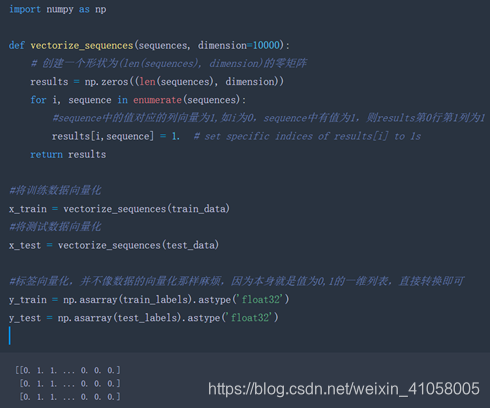Click the 'return results' line
The image size is (490, 408).
coord(68,154)
